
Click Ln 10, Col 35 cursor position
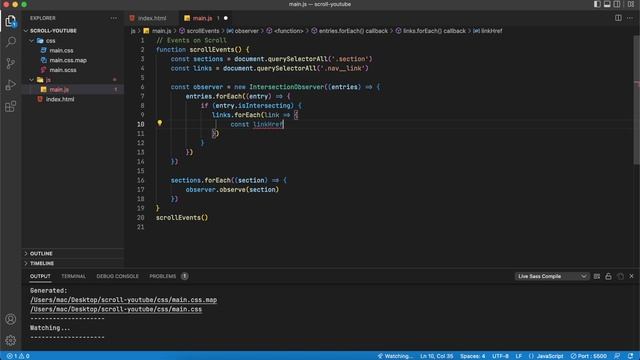437,356
